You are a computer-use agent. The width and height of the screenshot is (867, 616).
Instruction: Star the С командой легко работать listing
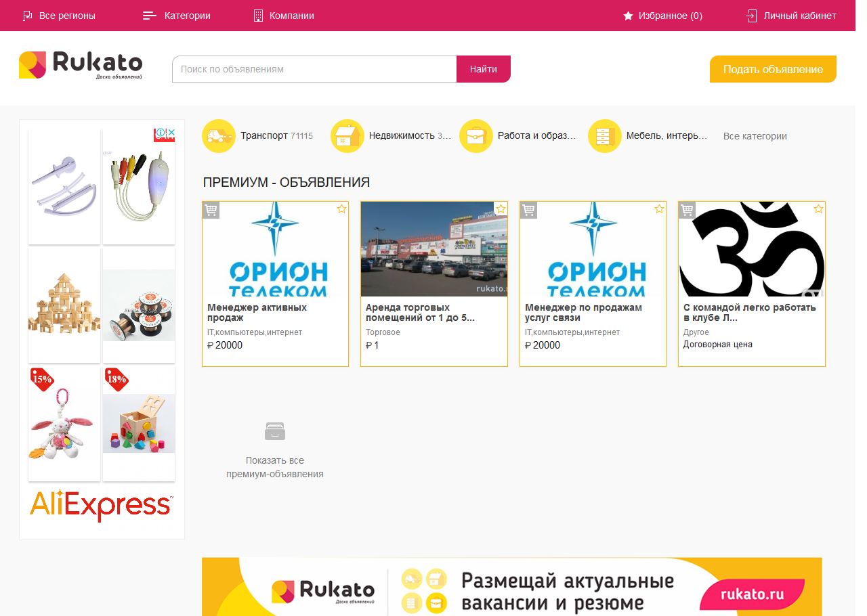[x=818, y=209]
